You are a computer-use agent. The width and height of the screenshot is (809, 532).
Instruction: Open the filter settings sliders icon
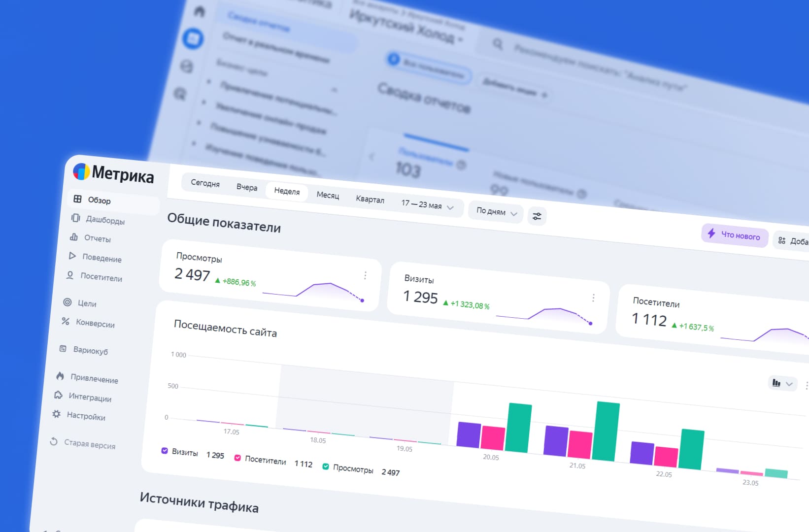click(x=537, y=216)
